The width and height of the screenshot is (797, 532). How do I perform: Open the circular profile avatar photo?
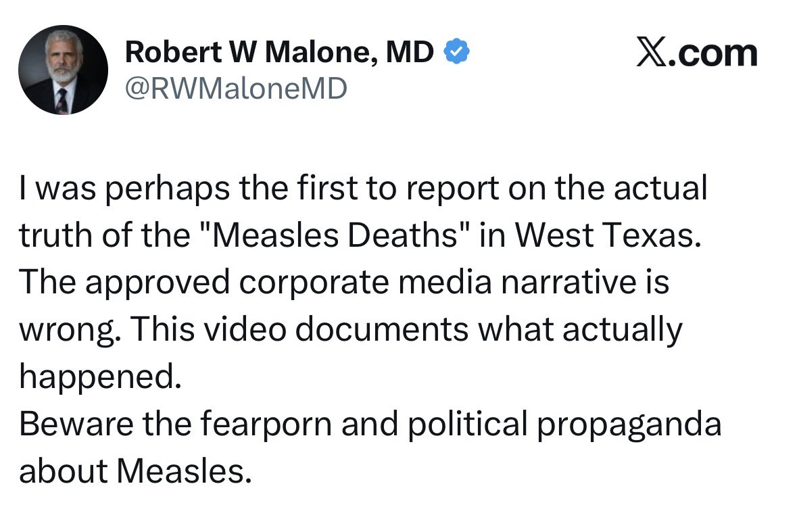point(63,70)
